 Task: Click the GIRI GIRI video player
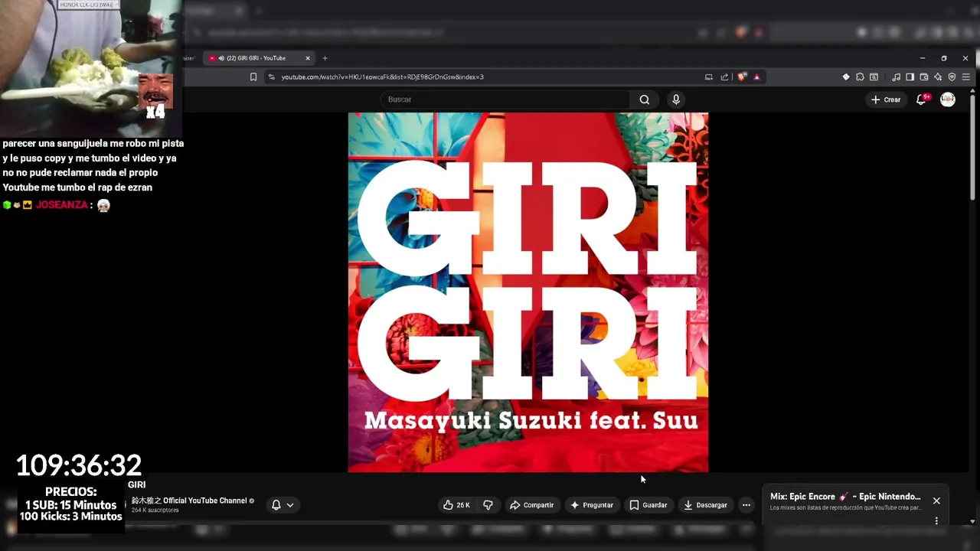528,292
